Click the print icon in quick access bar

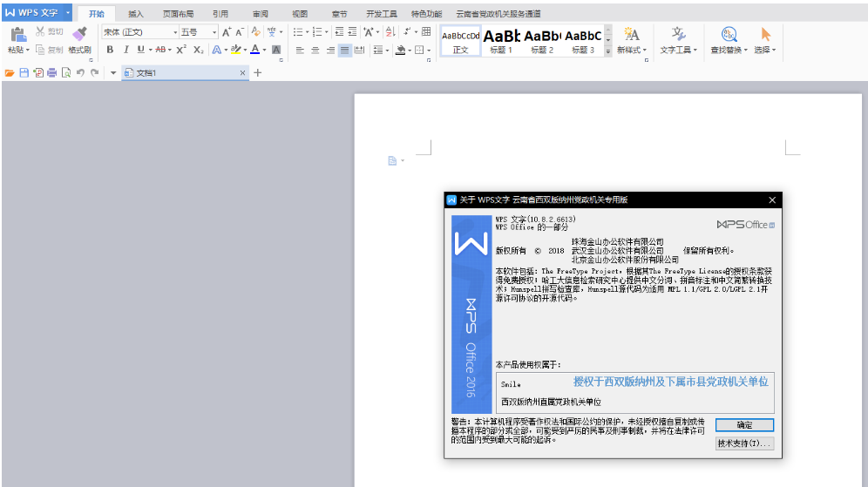tap(52, 72)
